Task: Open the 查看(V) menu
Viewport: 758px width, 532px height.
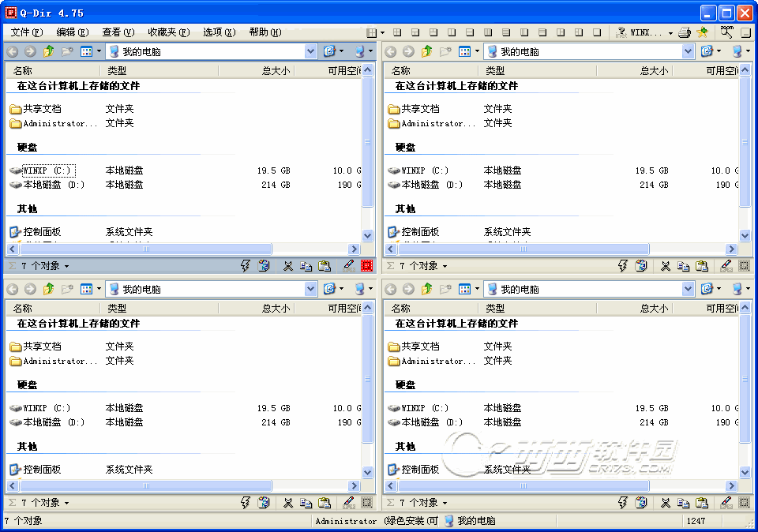Action: [118, 32]
